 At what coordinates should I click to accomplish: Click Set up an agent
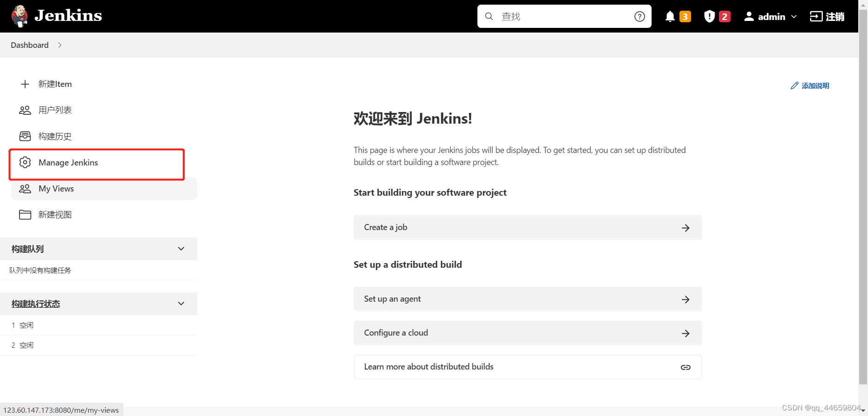tap(528, 299)
